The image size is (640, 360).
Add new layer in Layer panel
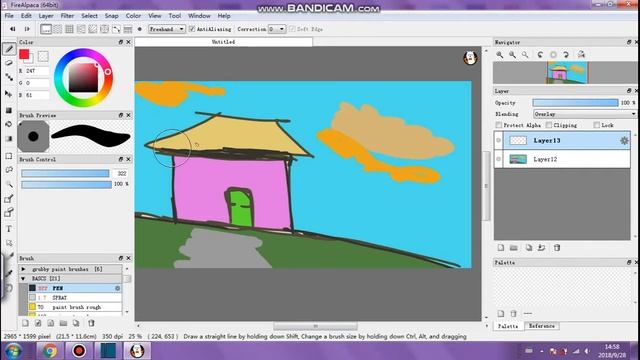501,248
